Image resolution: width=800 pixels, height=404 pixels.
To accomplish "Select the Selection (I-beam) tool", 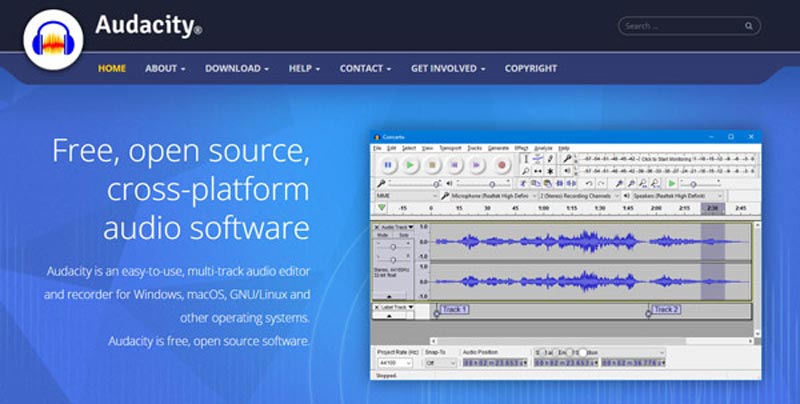I will 526,159.
